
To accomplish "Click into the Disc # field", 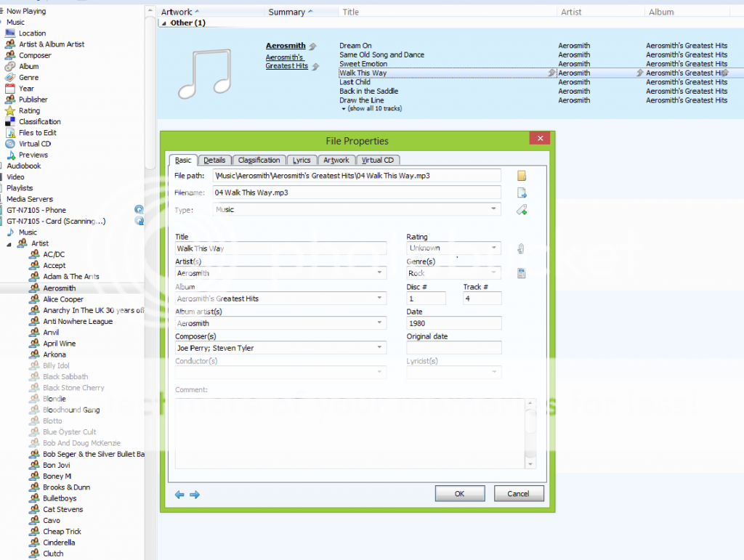I will pyautogui.click(x=426, y=299).
